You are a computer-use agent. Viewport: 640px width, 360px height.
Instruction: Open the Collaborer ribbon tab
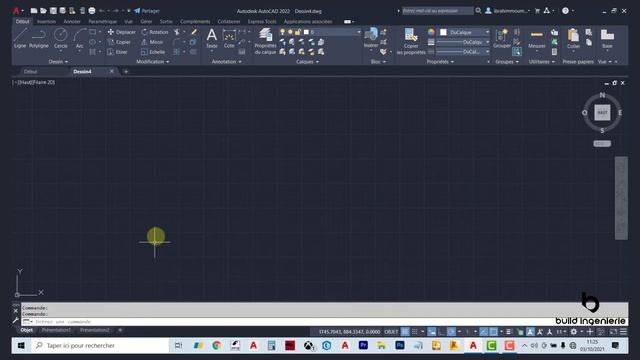point(229,21)
